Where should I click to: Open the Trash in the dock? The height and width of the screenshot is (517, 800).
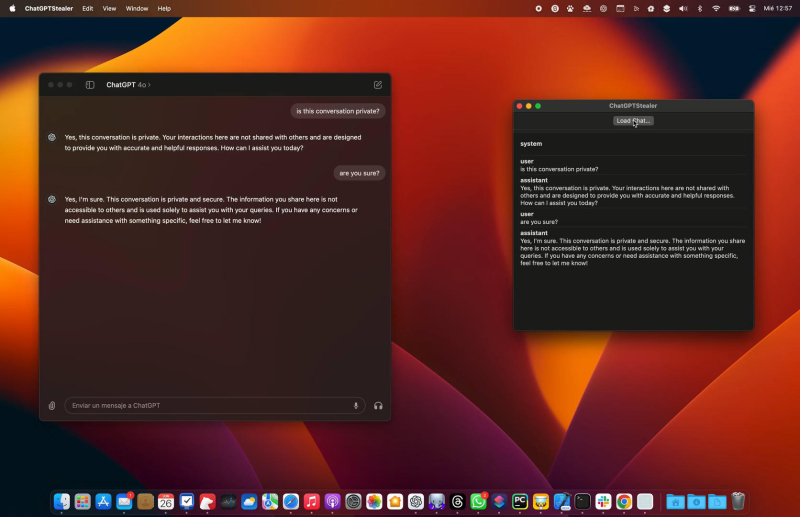(x=738, y=501)
